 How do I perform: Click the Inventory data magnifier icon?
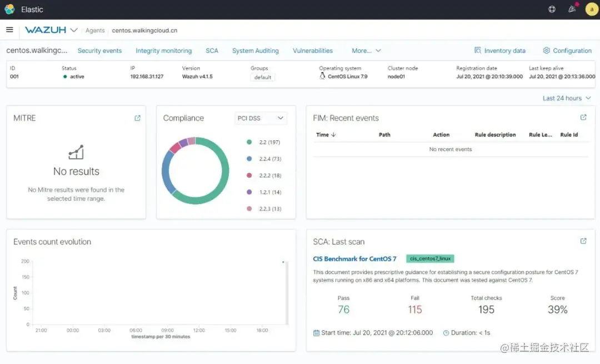pyautogui.click(x=478, y=50)
